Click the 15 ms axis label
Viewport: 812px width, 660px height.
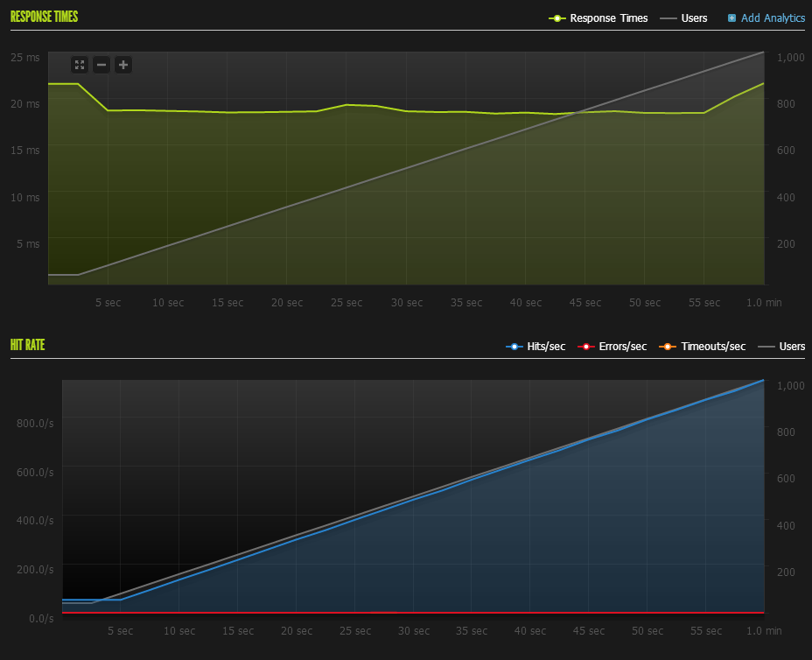[24, 151]
